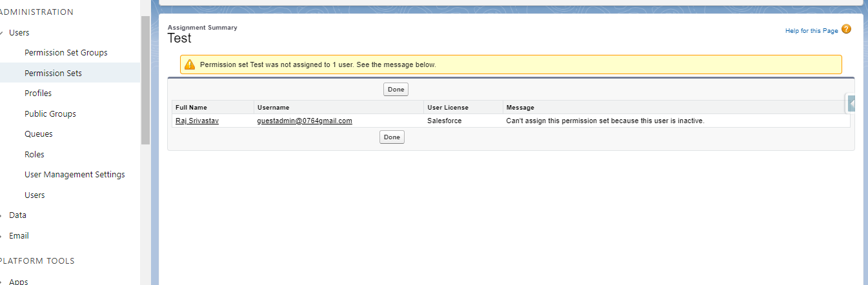Click the orange help question mark icon

[x=846, y=30]
